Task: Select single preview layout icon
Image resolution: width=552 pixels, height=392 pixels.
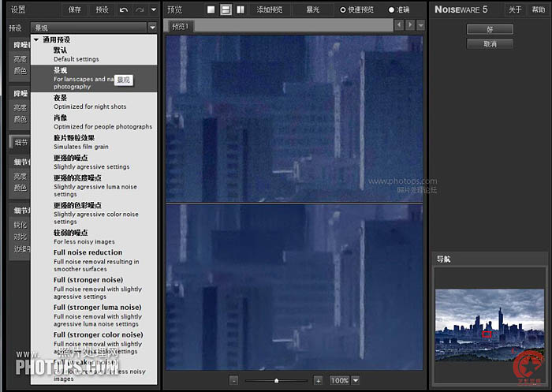Action: [x=211, y=9]
